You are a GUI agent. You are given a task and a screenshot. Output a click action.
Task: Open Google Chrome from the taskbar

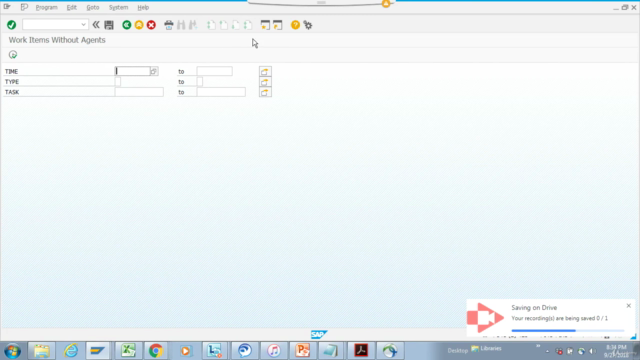tap(156, 351)
